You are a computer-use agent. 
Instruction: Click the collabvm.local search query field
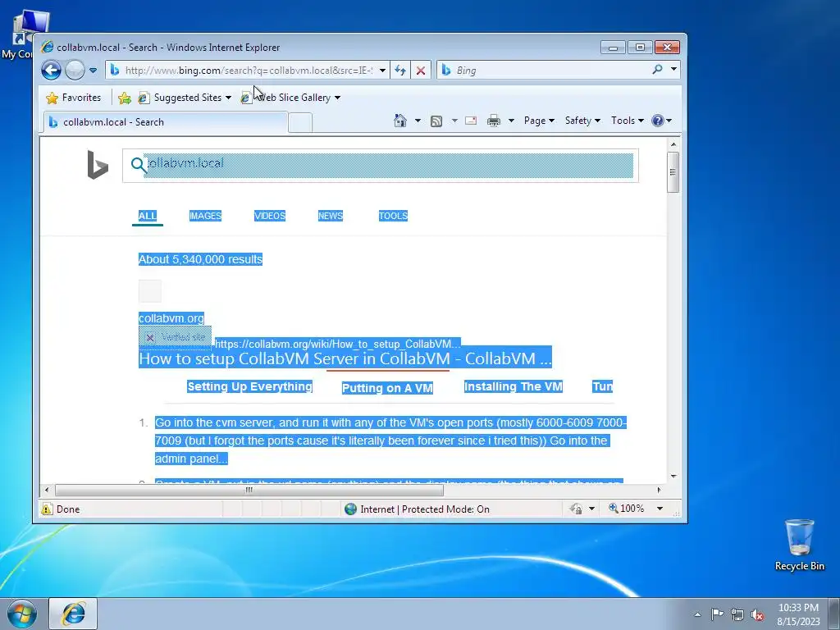coord(389,165)
